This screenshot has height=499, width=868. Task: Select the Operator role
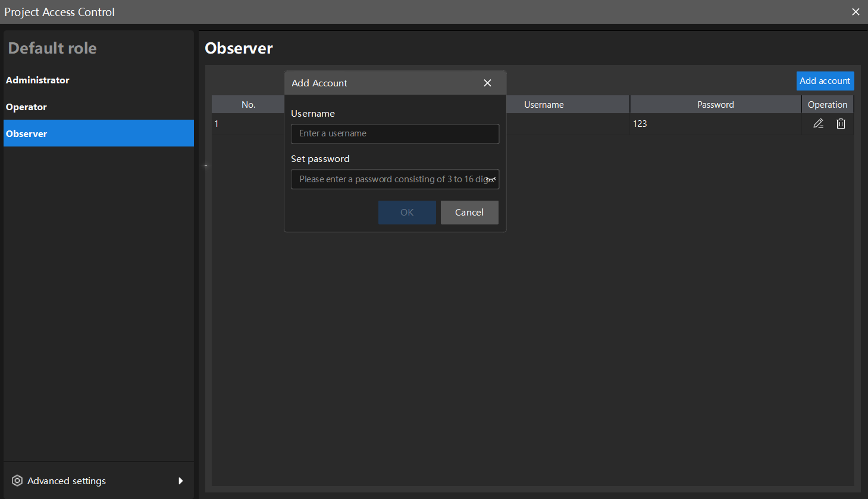26,107
